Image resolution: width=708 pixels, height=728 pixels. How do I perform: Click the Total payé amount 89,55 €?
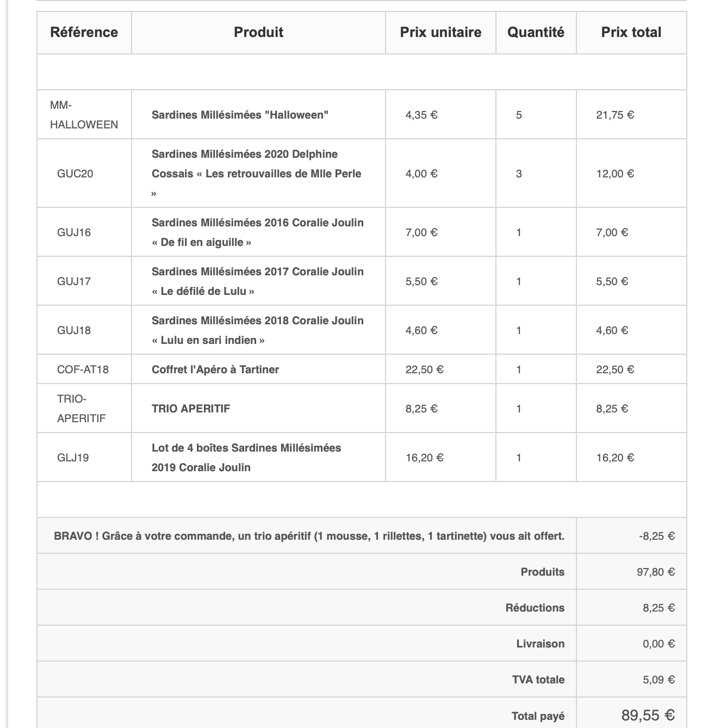(x=648, y=715)
